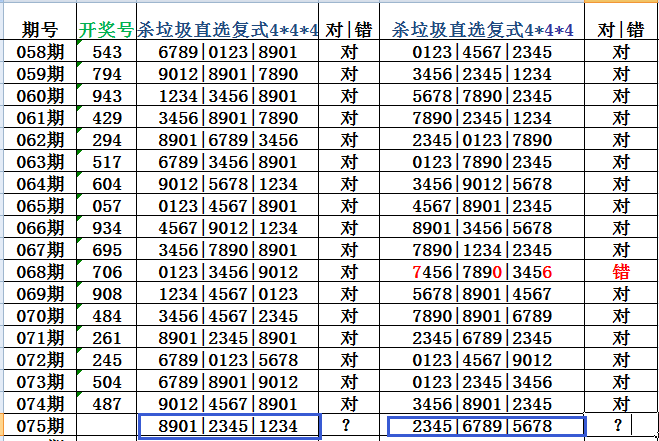
Task: Select cell 1234|3456|8901 in row 060期
Action: pyautogui.click(x=227, y=95)
